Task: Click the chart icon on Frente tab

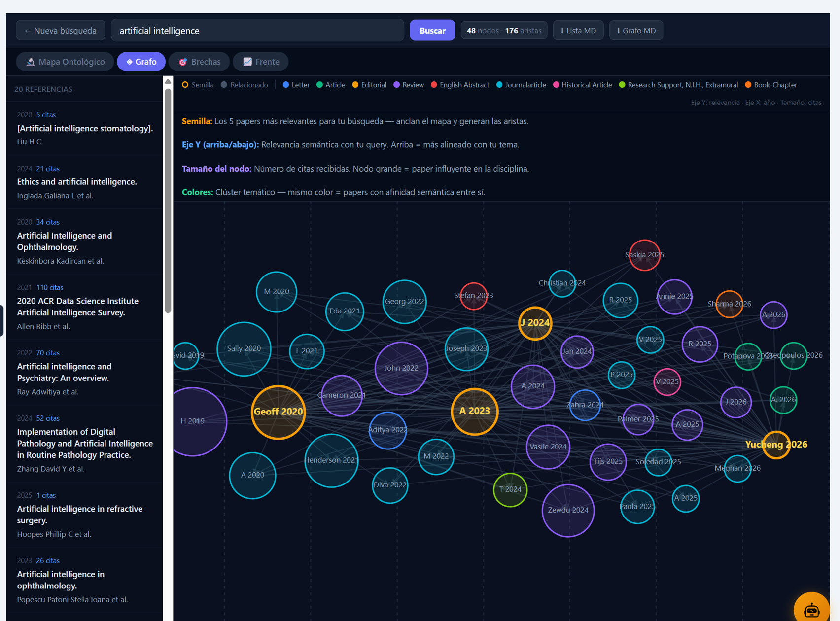Action: [247, 62]
